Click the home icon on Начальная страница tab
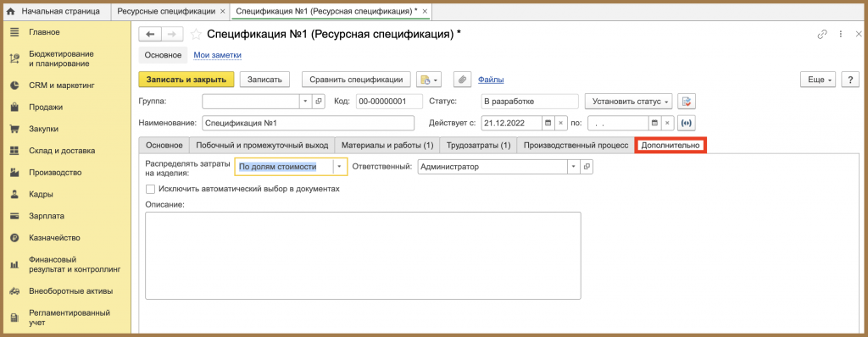868x337 pixels. point(10,11)
